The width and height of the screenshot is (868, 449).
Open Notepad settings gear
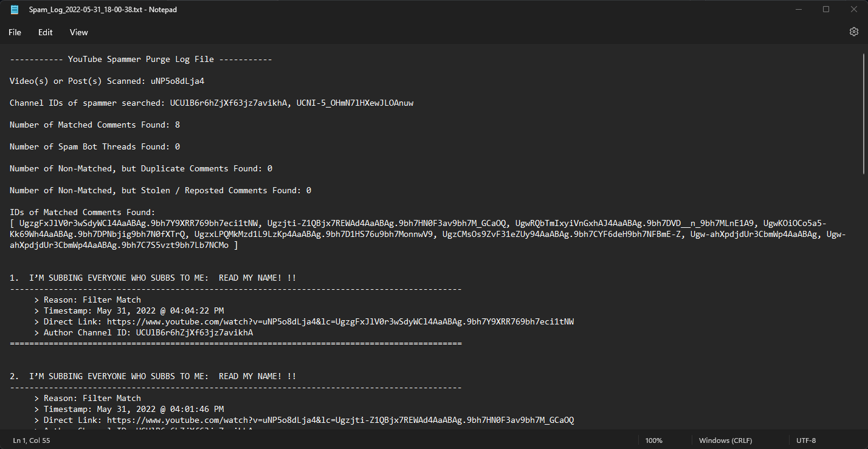click(x=853, y=32)
